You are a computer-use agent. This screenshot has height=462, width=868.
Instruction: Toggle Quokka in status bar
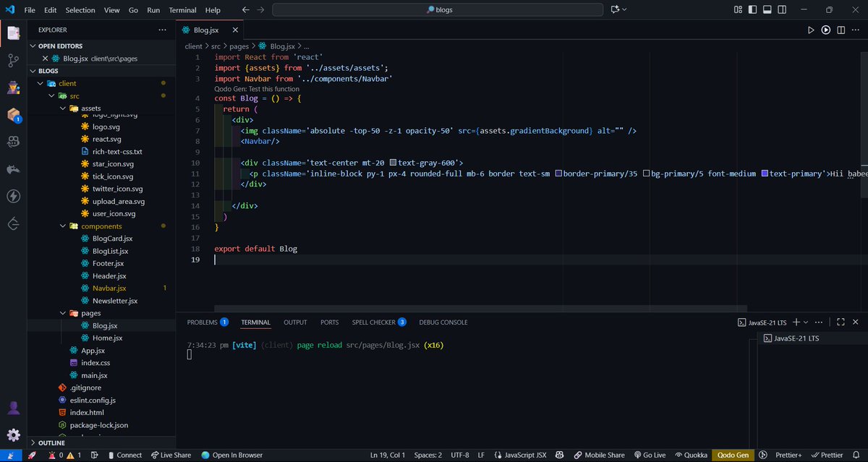point(692,455)
